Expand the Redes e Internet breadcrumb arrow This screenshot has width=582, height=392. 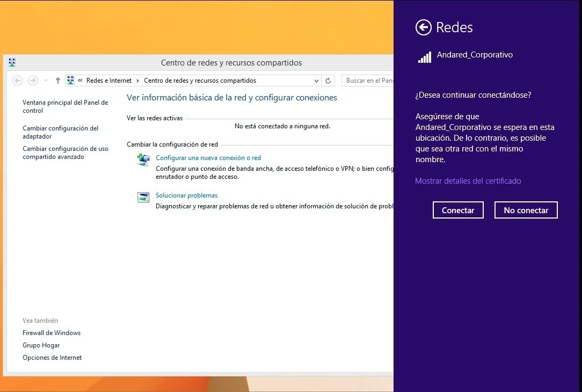137,81
